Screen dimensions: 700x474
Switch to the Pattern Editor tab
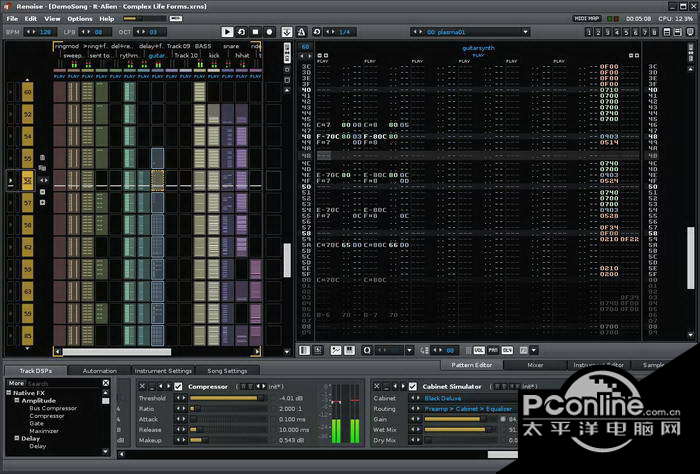[x=471, y=365]
